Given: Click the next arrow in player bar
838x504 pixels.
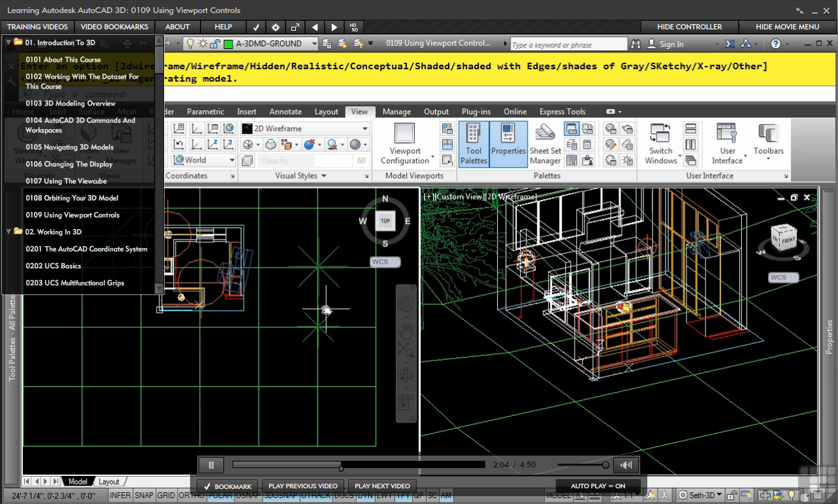Looking at the screenshot, I should [334, 27].
